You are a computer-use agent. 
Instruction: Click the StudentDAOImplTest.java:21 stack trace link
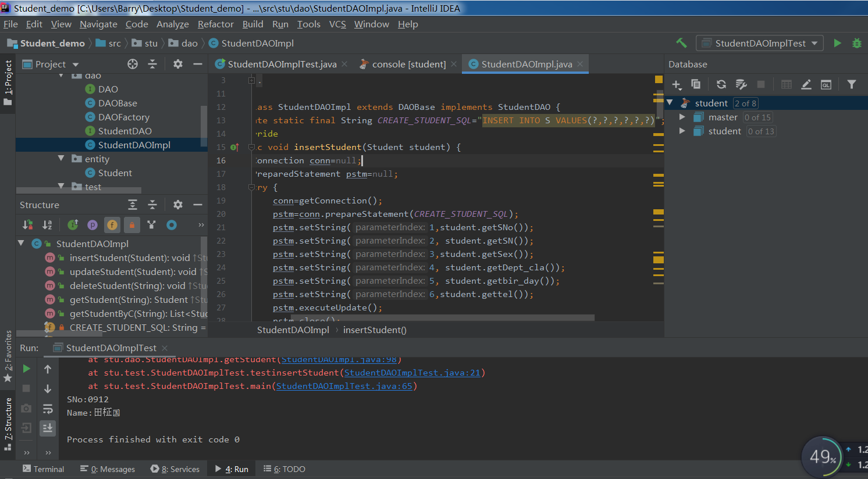click(x=412, y=373)
